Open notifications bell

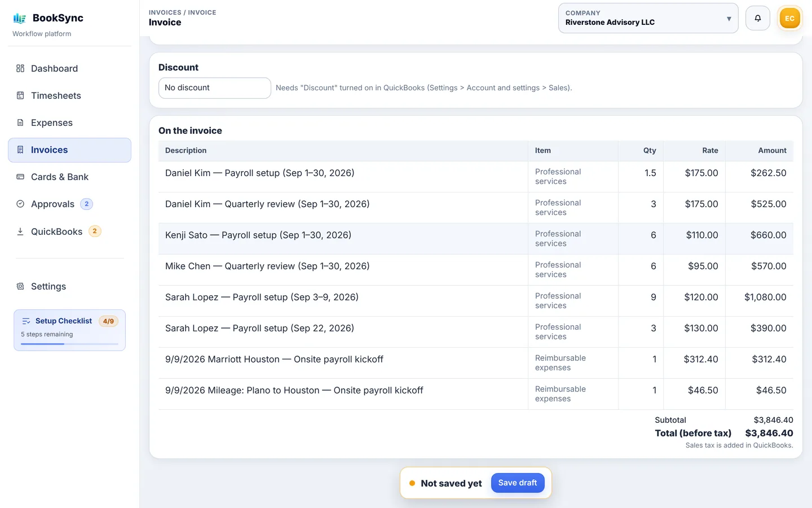[x=757, y=18]
